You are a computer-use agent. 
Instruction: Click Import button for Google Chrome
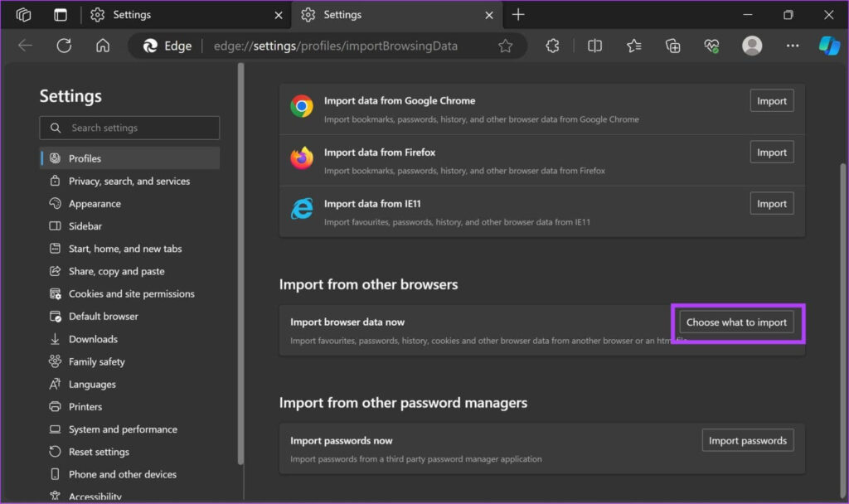click(x=771, y=101)
